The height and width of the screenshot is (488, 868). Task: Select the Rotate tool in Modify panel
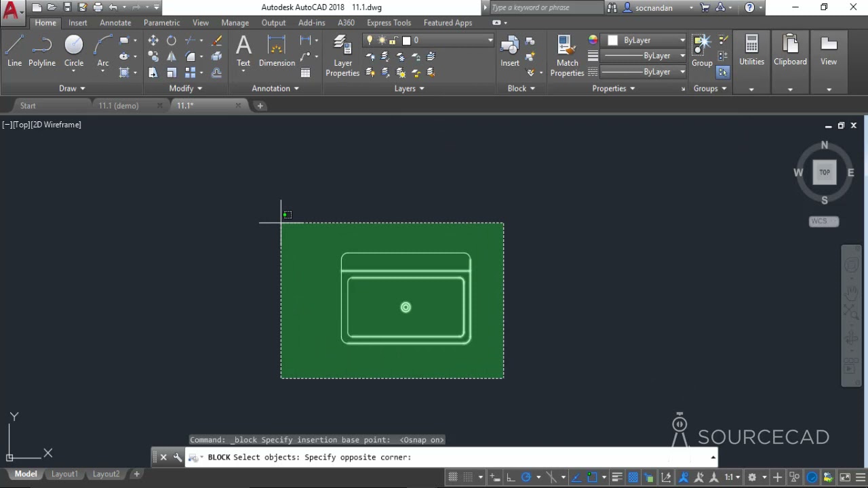pyautogui.click(x=172, y=41)
